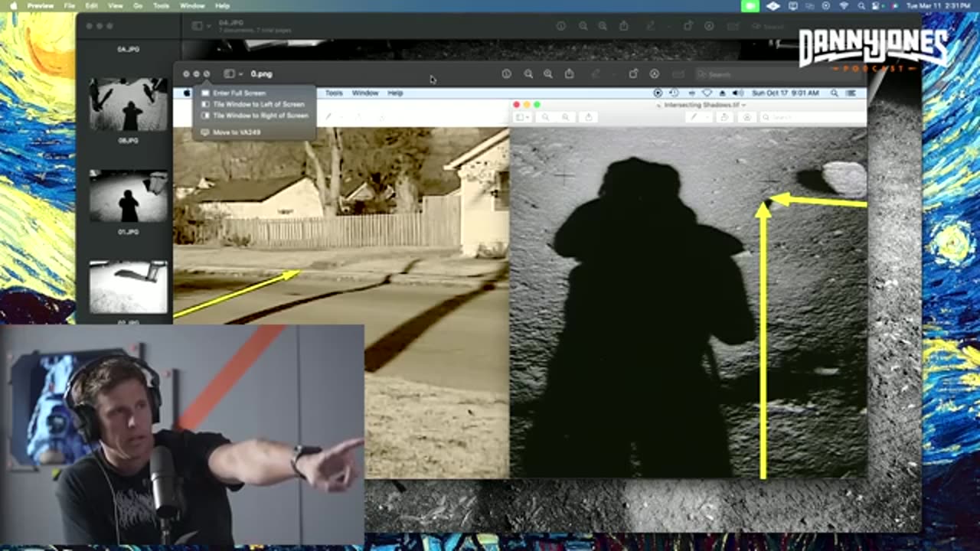The width and height of the screenshot is (980, 551).
Task: Show the info inspector in 0.png window
Action: point(506,74)
